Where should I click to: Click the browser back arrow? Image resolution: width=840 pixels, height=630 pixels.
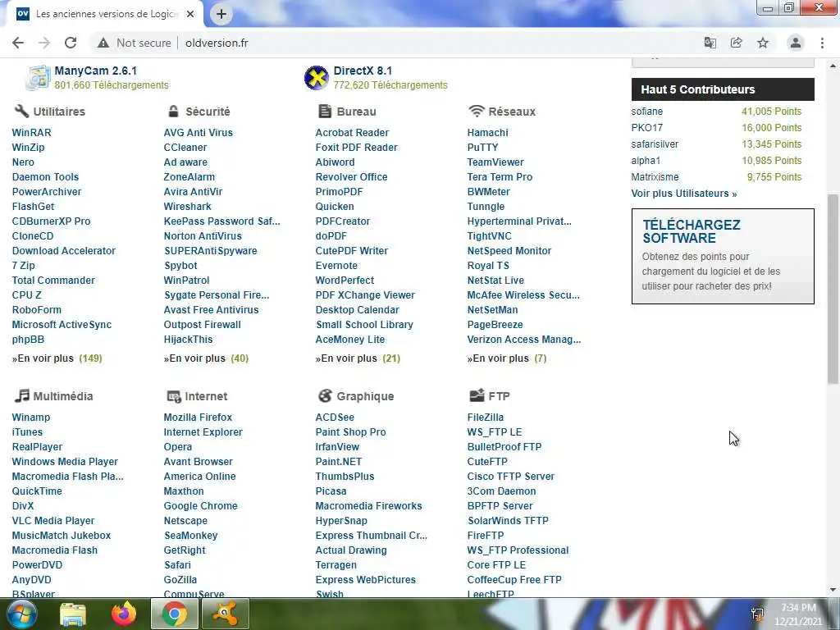coord(18,43)
